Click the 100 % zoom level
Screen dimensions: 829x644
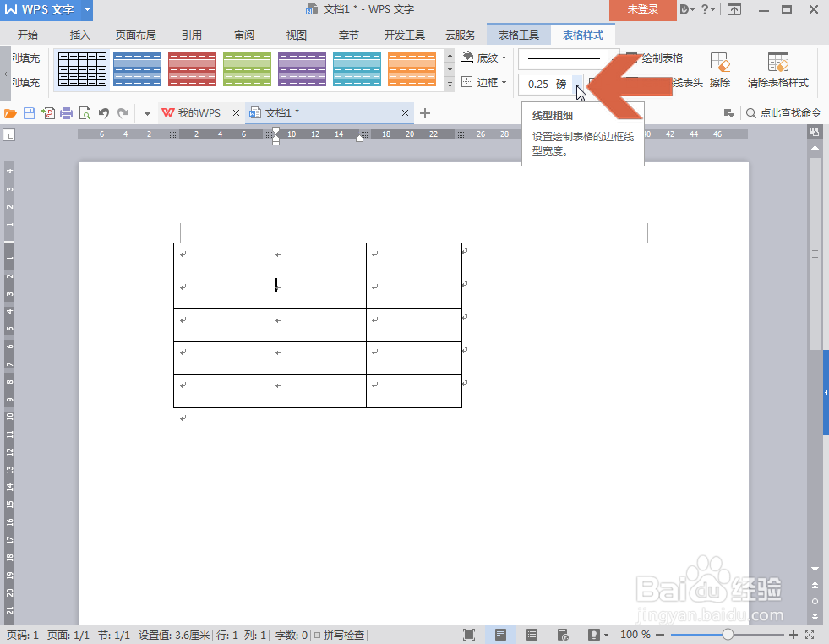pos(635,635)
